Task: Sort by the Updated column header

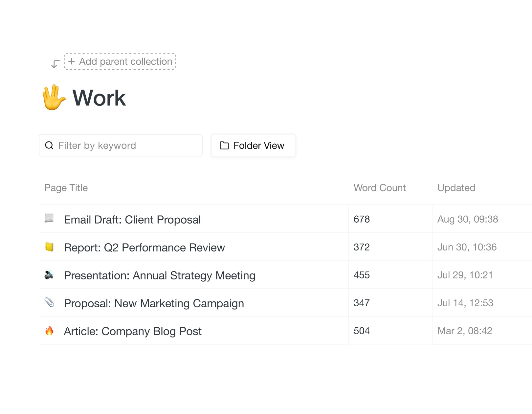Action: tap(456, 188)
